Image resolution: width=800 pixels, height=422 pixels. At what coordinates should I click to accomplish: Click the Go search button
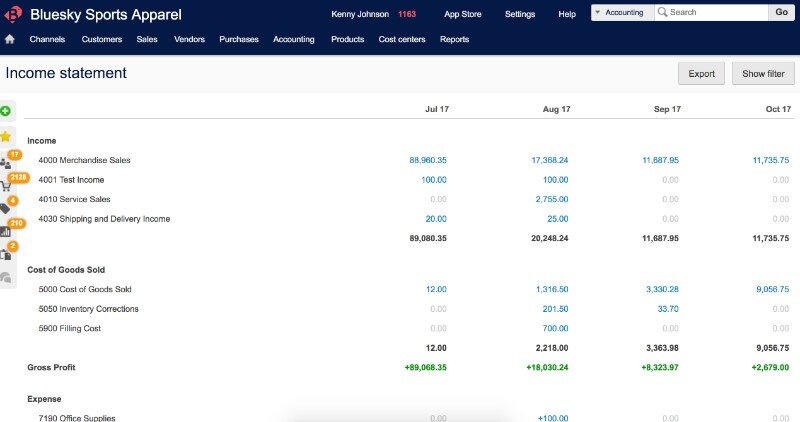781,13
